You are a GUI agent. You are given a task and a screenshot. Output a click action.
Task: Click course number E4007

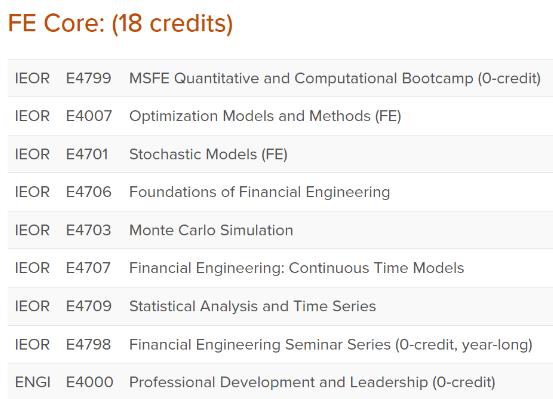pyautogui.click(x=89, y=116)
